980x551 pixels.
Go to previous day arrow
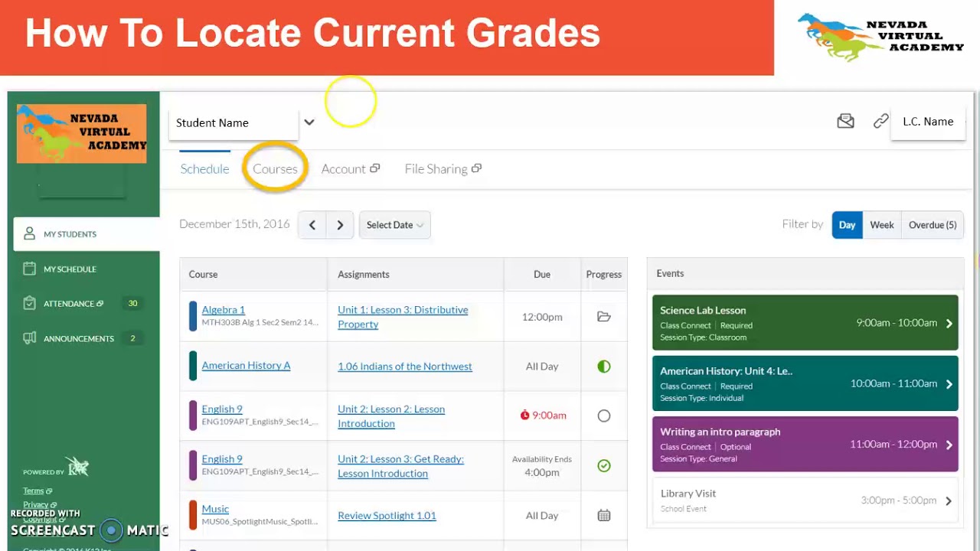(x=312, y=225)
